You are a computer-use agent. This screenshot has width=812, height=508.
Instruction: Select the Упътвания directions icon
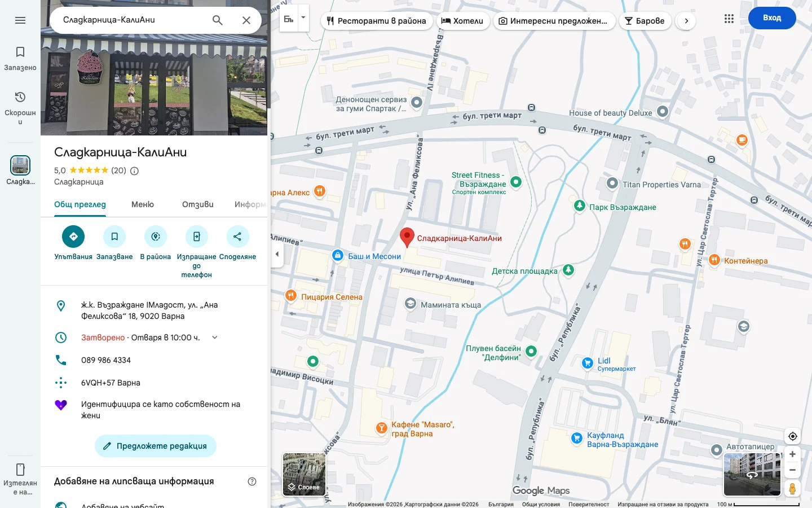pyautogui.click(x=73, y=237)
